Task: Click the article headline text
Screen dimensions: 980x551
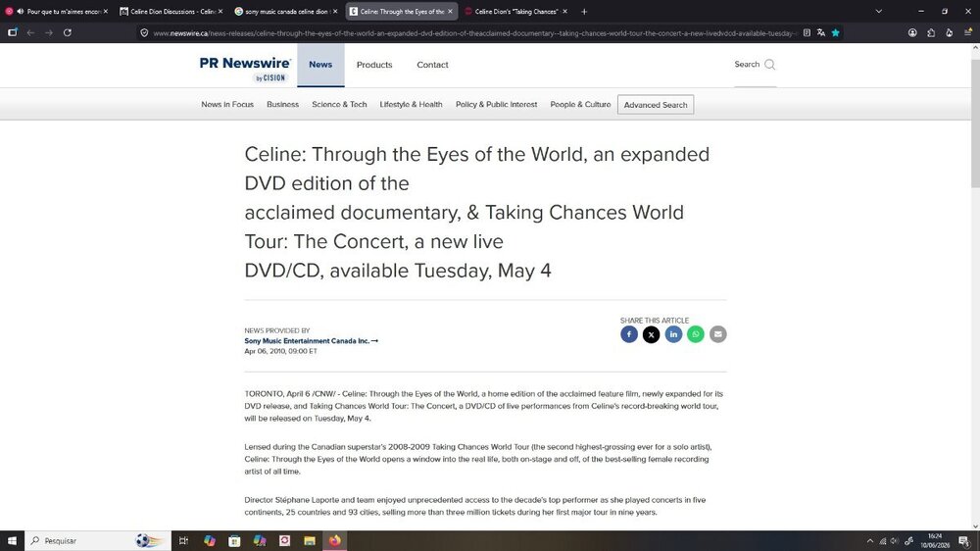Action: (x=477, y=212)
